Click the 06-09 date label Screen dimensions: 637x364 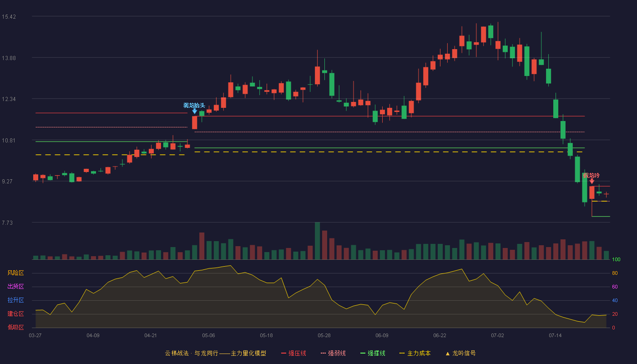tap(382, 335)
